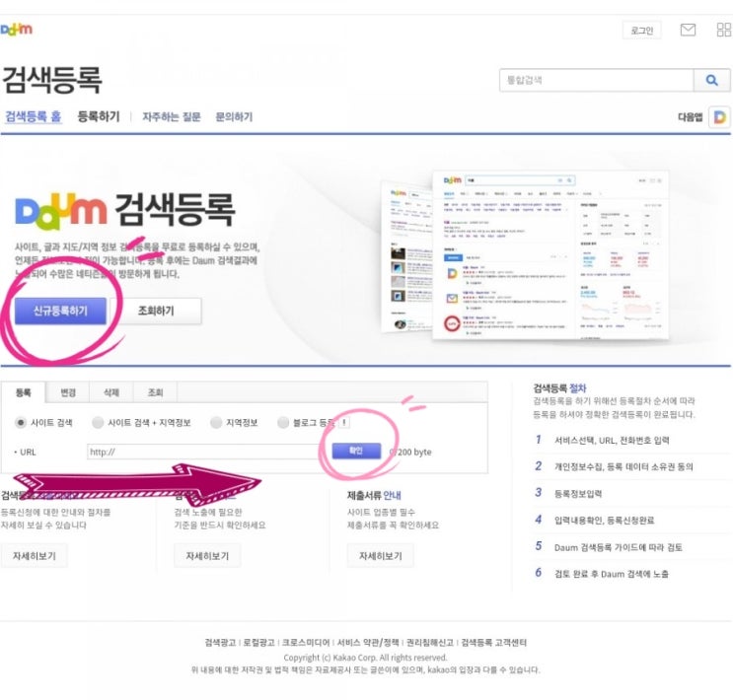Click the exclamation info icon beside 블로그 등록
Screen dimensions: 733x700
tap(344, 422)
